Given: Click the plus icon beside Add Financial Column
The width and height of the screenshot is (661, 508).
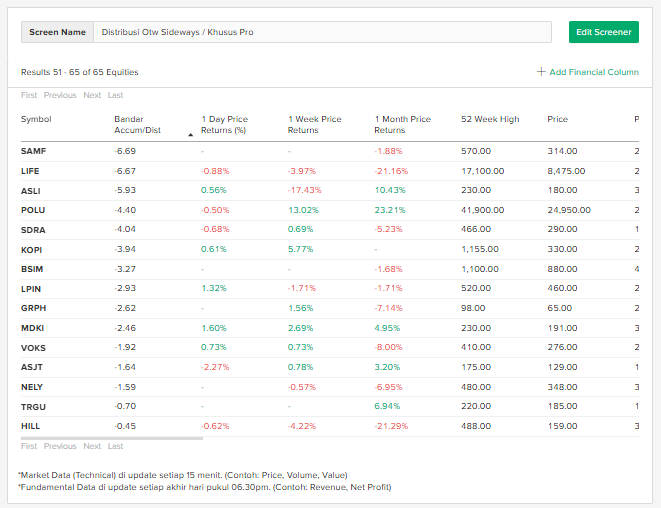Looking at the screenshot, I should (541, 72).
